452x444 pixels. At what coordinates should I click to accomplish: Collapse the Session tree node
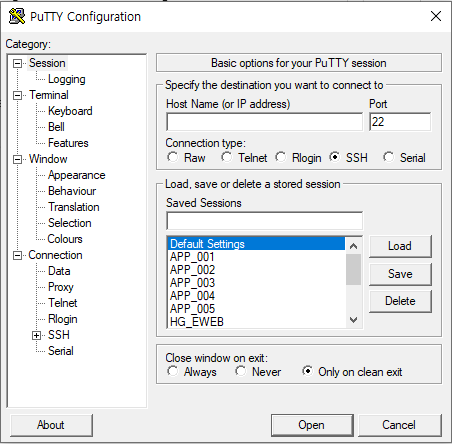coord(17,63)
